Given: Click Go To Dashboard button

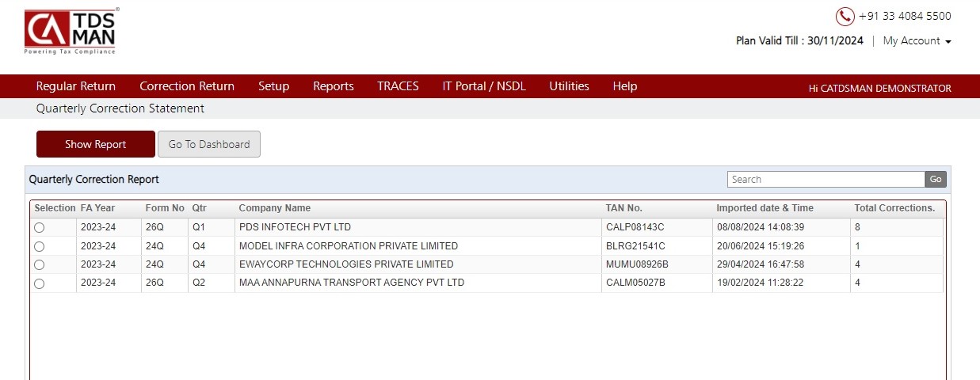Looking at the screenshot, I should 209,144.
